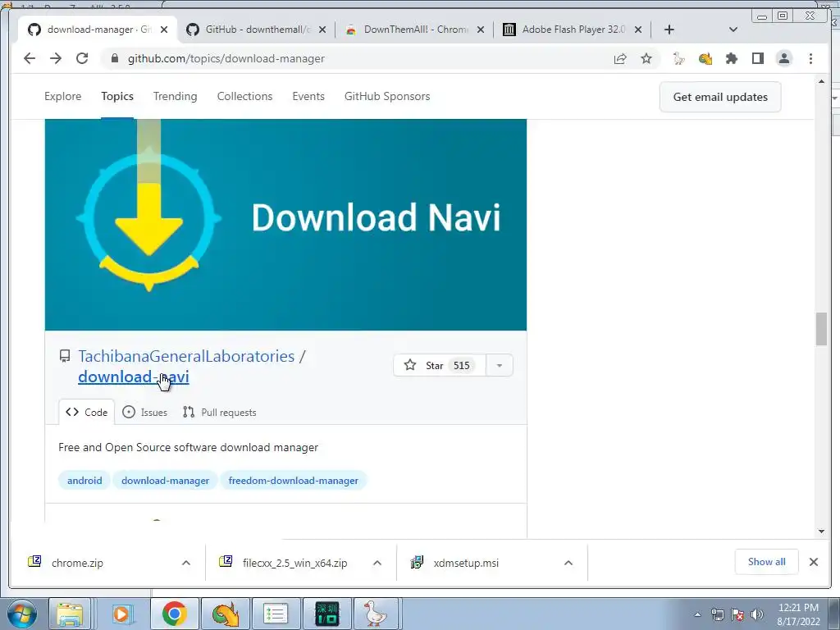Click the browser forward arrow
The width and height of the screenshot is (840, 630).
tap(56, 58)
